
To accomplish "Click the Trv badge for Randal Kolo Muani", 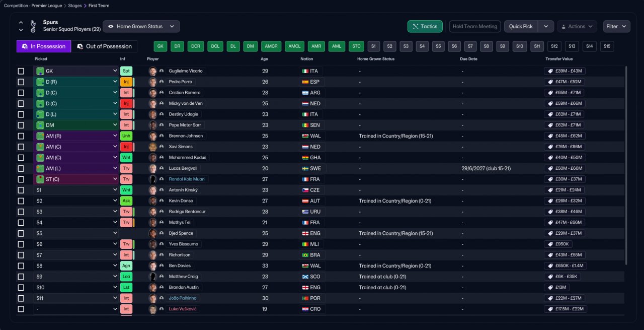I will coord(126,179).
